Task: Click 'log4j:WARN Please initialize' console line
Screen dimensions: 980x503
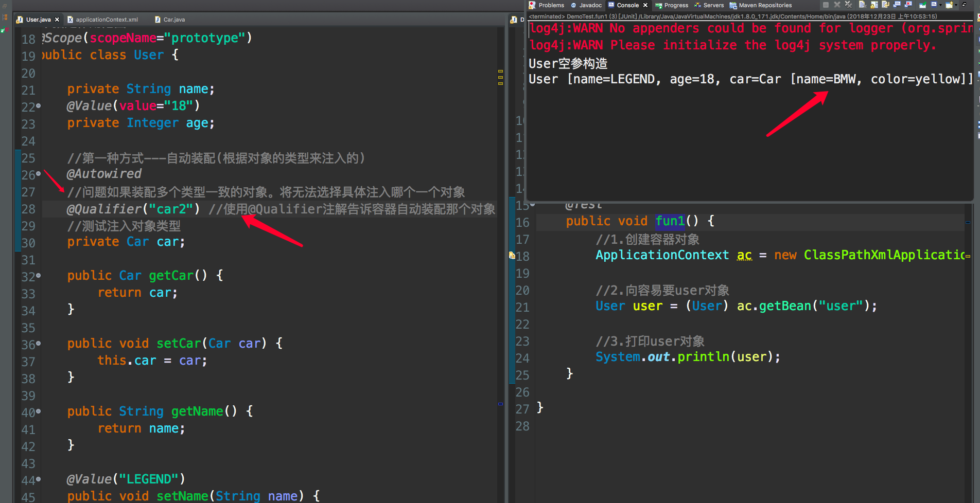Action: coord(732,45)
